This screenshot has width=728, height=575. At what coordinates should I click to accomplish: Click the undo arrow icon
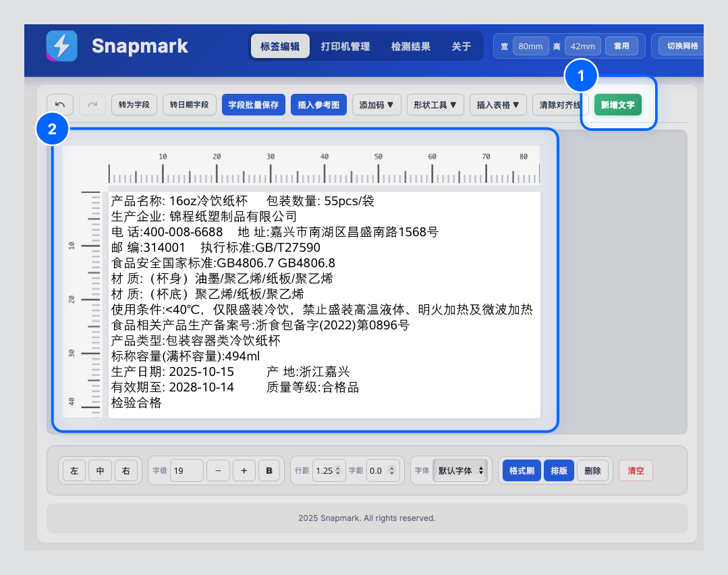coord(60,105)
